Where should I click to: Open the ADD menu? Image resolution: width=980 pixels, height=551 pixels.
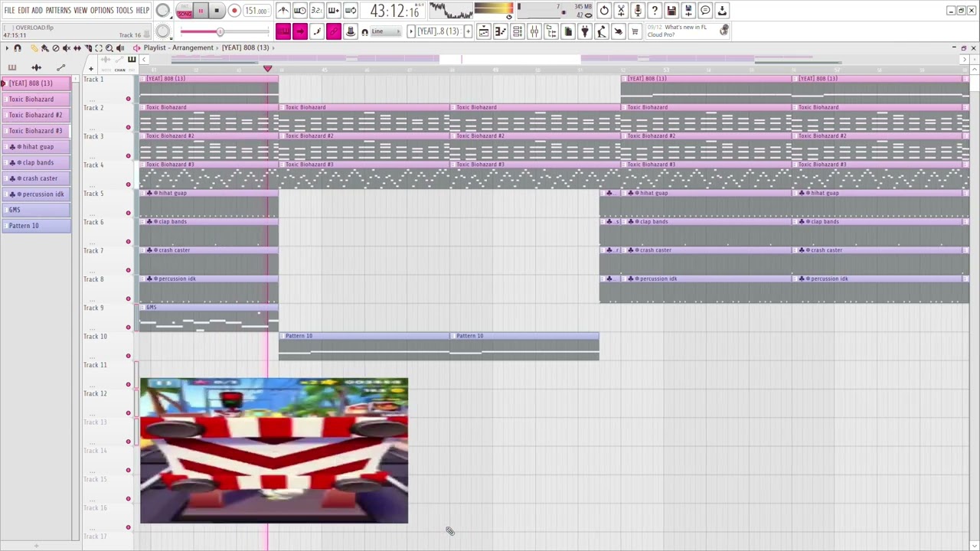(37, 11)
